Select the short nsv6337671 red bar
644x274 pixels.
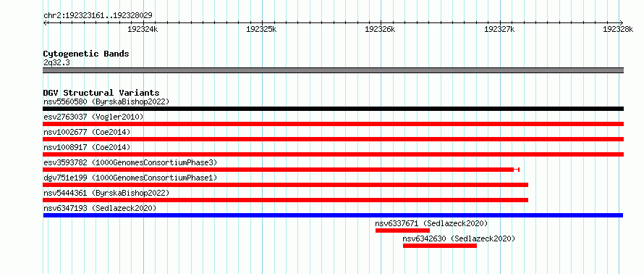coord(402,231)
